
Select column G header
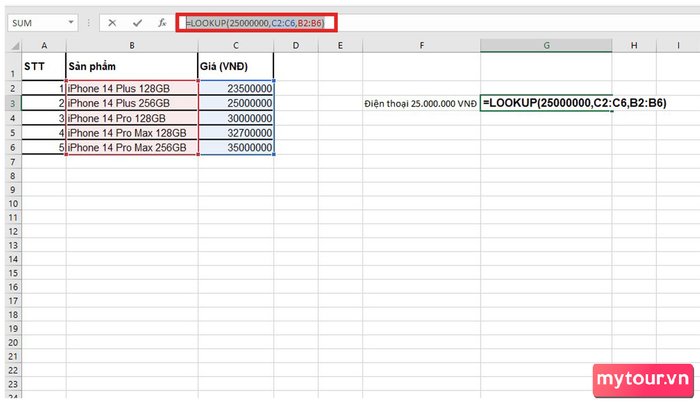click(546, 46)
